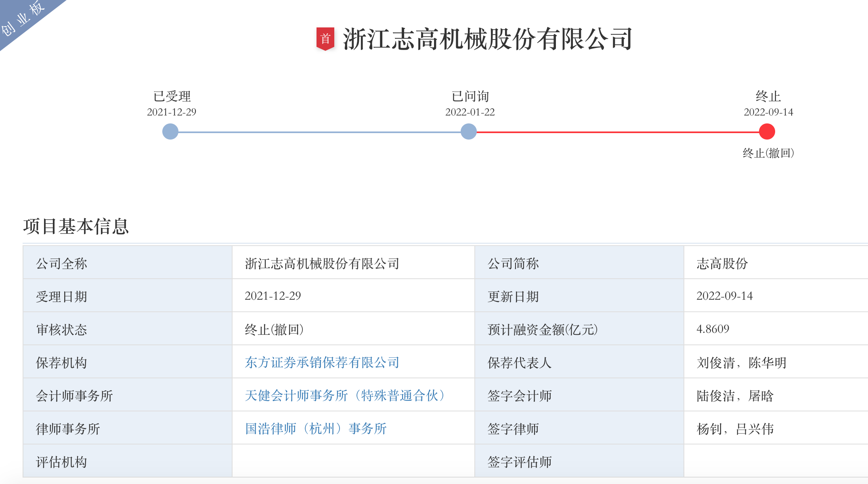The width and height of the screenshot is (868, 484).
Task: Click the 已问询 timeline node
Action: (x=468, y=131)
